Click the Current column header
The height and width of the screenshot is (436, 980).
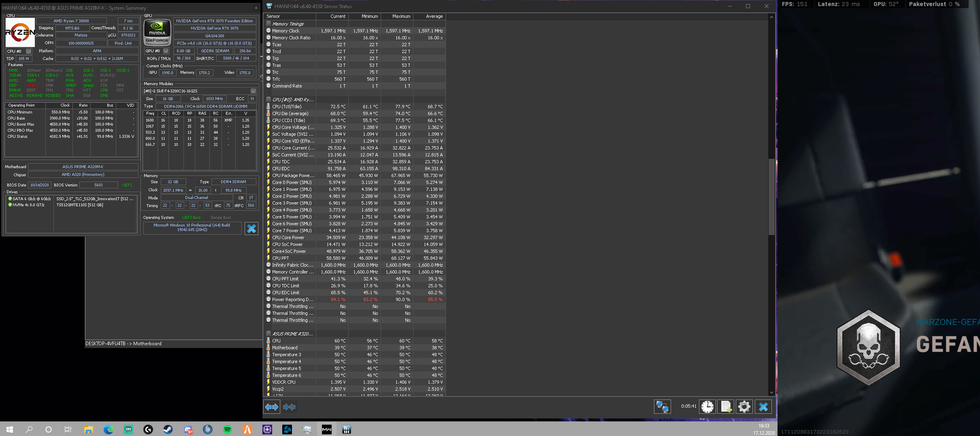tap(332, 16)
